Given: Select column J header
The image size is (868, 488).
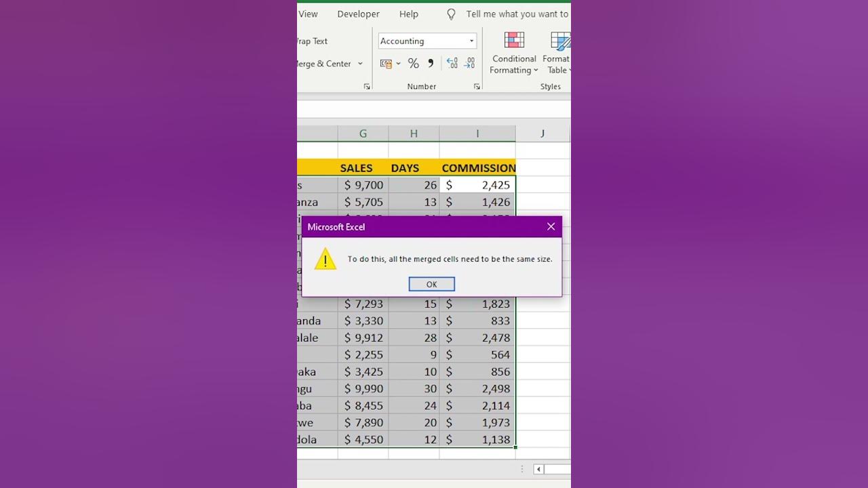Looking at the screenshot, I should pyautogui.click(x=542, y=134).
